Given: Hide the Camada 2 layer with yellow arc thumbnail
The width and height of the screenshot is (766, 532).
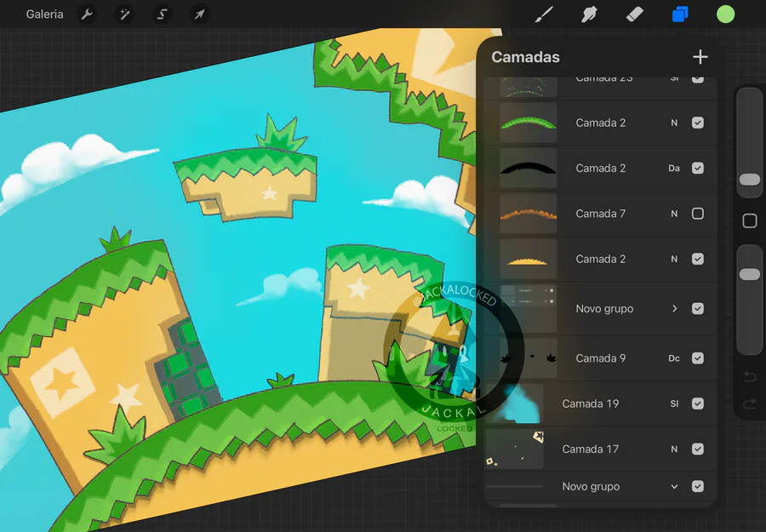Looking at the screenshot, I should tap(698, 259).
